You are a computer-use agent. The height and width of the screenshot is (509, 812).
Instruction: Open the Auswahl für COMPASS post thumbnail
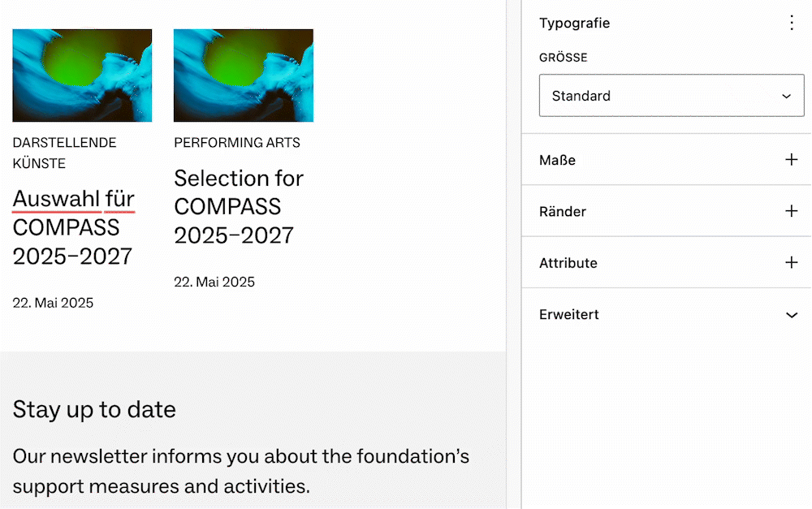82,75
